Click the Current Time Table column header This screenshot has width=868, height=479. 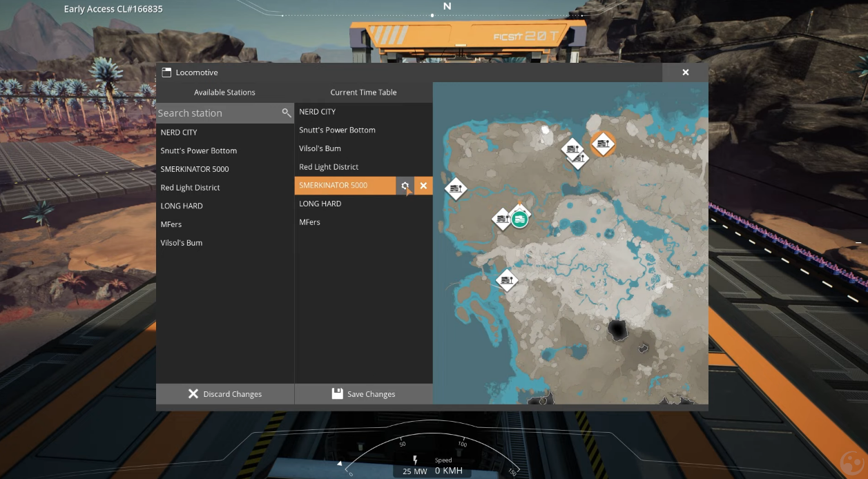(364, 92)
